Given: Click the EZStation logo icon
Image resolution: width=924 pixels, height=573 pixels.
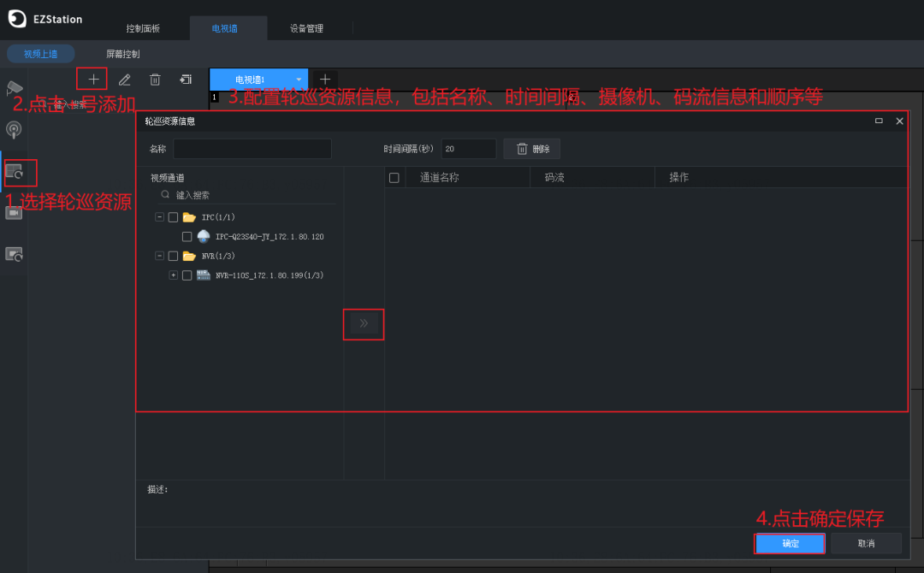Looking at the screenshot, I should tap(17, 19).
